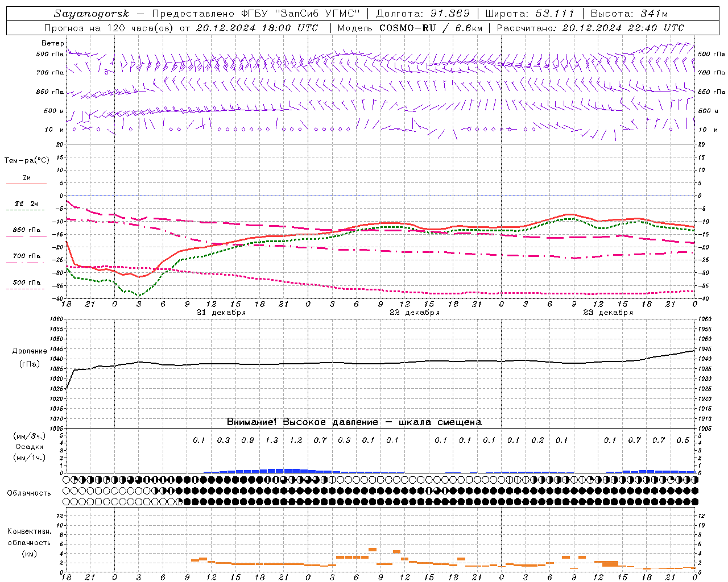Click the 'Конвективн.' convective cloud label
Screen dimensions: 728x582
(29, 531)
